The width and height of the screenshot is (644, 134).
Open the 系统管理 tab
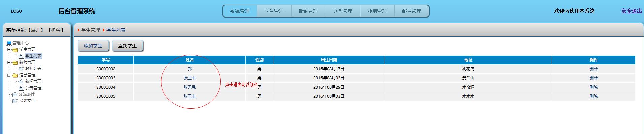[x=240, y=11]
